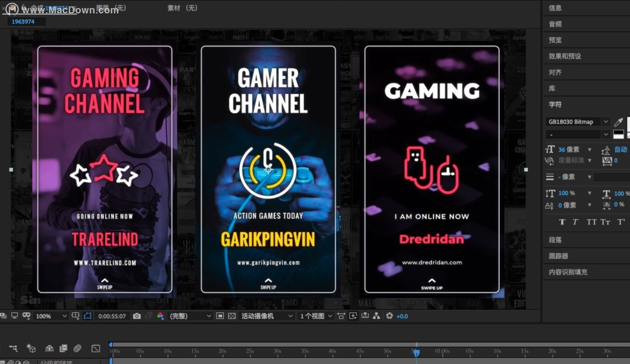This screenshot has height=364, width=630.
Task: Toggle small caps text style
Action: coord(605,222)
